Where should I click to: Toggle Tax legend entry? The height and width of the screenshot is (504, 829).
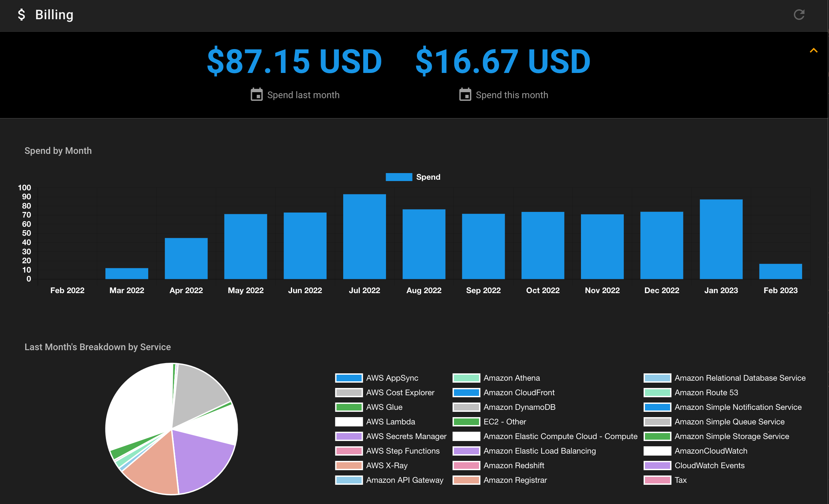[665, 480]
